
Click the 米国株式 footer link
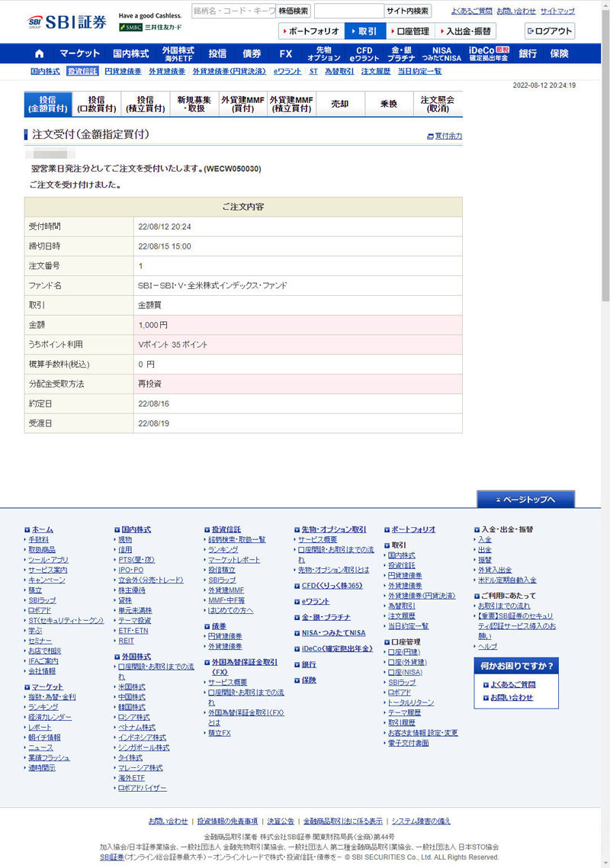pyautogui.click(x=131, y=686)
